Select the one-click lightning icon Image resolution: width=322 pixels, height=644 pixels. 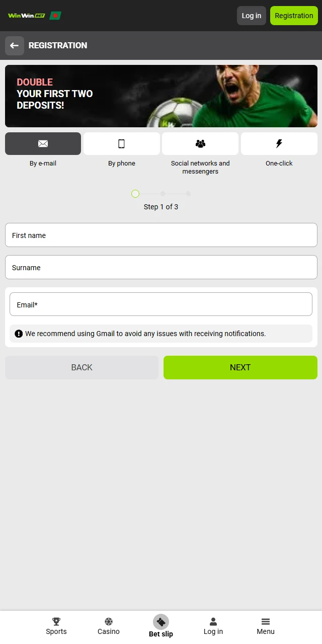(279, 143)
